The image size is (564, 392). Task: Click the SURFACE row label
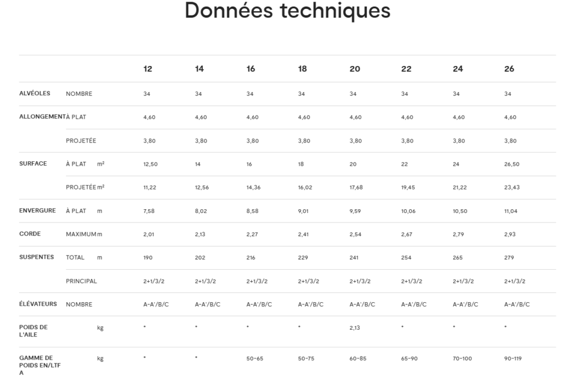(33, 164)
